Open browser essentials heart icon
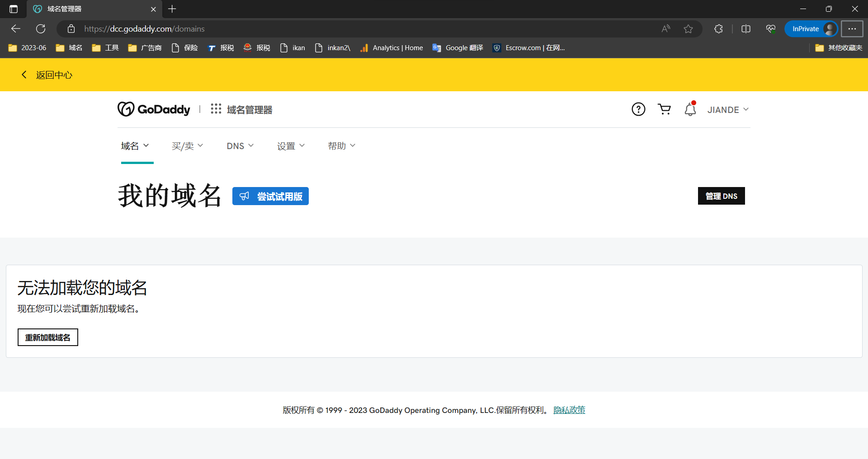The height and width of the screenshot is (459, 868). pos(771,29)
